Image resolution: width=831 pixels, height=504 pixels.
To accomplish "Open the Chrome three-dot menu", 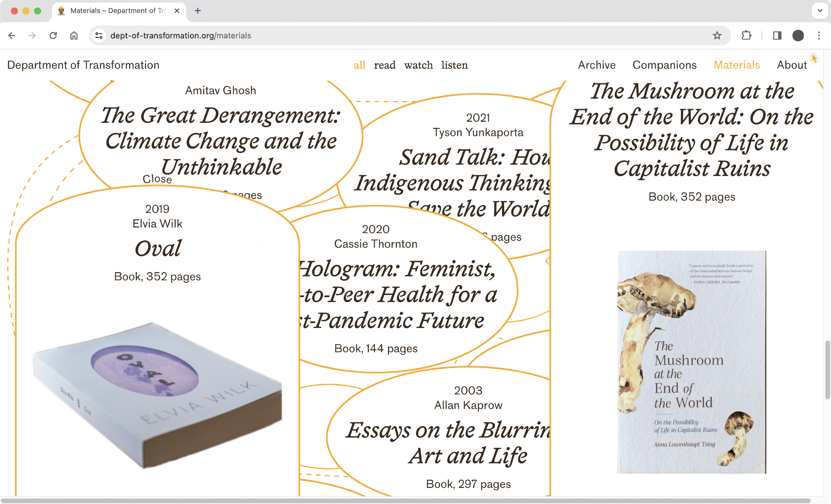I will click(x=819, y=35).
